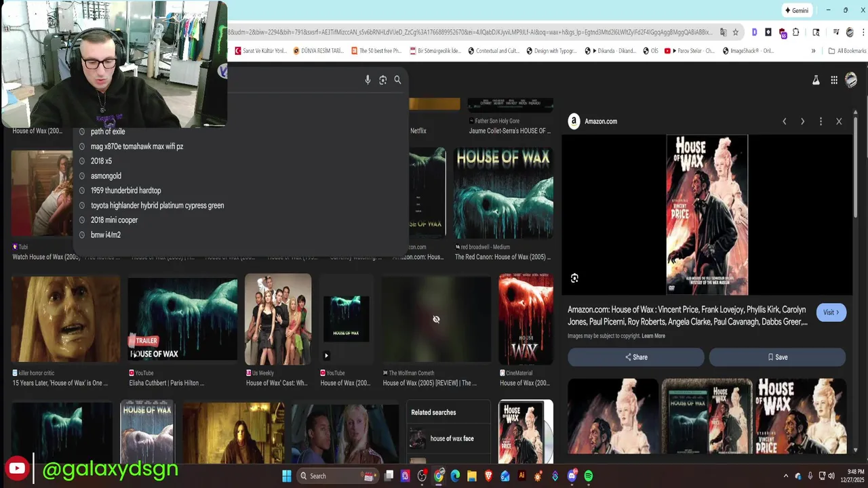Open CineMaterial red House of Wax poster
Screen dimensions: 868x488
click(x=526, y=320)
